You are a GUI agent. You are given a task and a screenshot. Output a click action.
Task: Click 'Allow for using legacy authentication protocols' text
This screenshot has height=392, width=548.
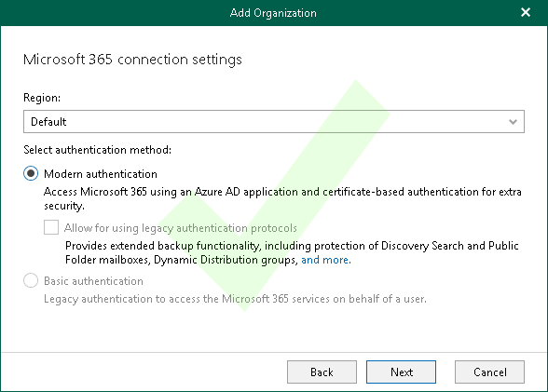[181, 228]
